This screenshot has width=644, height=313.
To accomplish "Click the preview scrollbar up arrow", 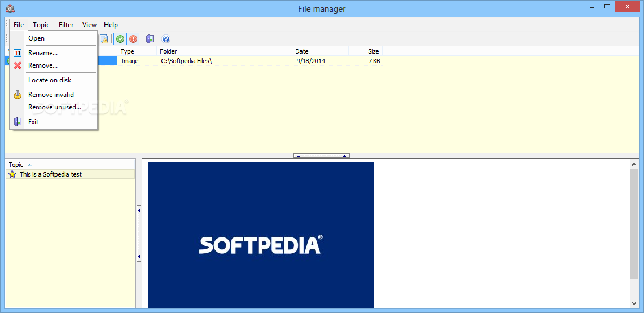I will click(x=634, y=164).
